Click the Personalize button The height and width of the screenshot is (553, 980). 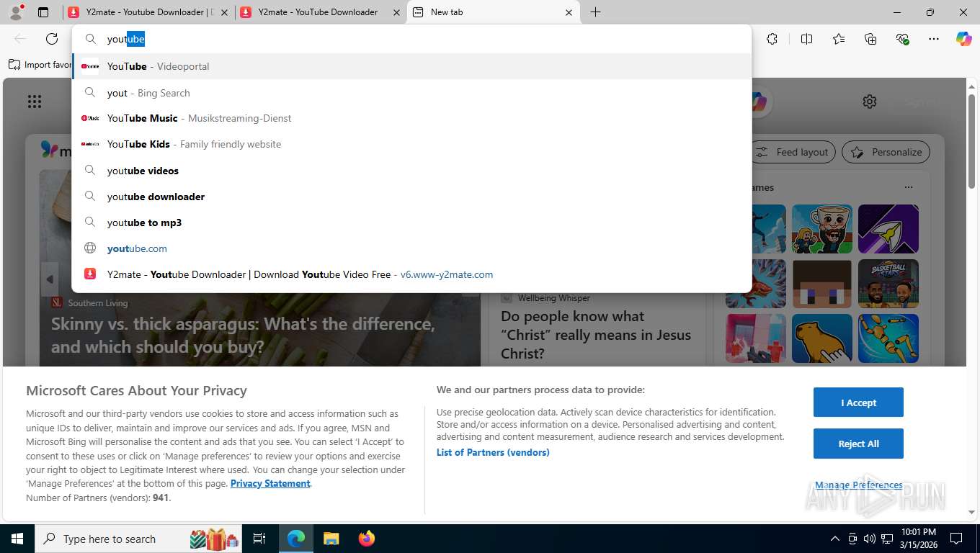[x=886, y=152]
